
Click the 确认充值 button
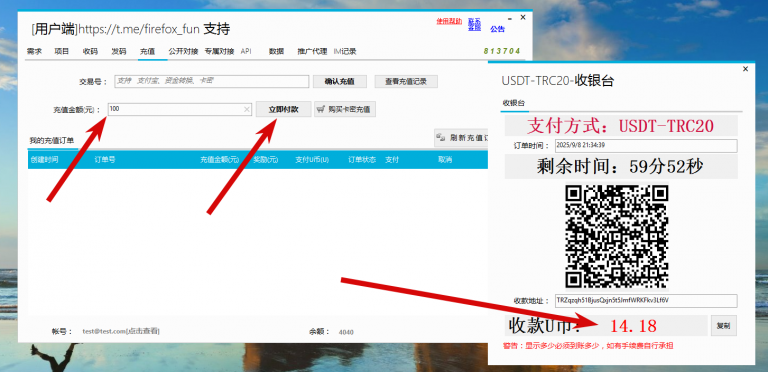339,82
